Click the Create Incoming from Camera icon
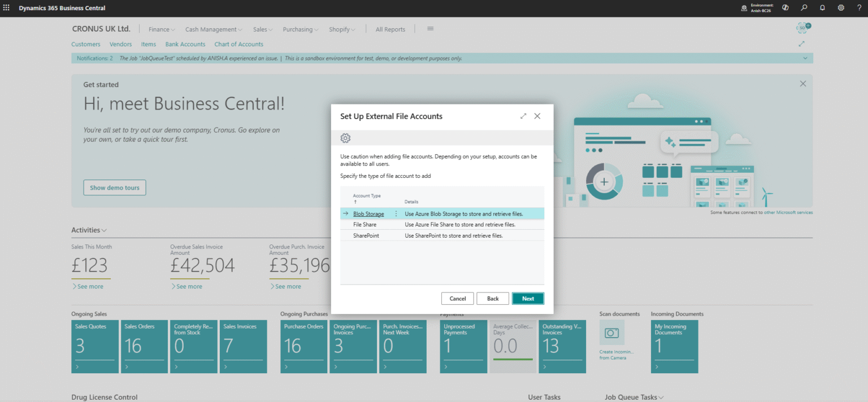Image resolution: width=868 pixels, height=402 pixels. 611,333
